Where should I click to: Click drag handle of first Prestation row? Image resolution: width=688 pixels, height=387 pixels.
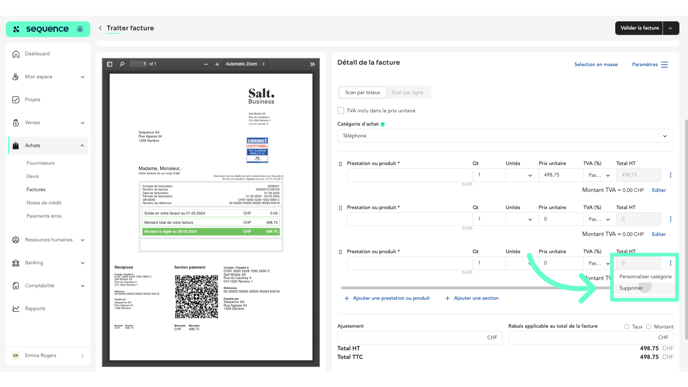click(x=340, y=164)
